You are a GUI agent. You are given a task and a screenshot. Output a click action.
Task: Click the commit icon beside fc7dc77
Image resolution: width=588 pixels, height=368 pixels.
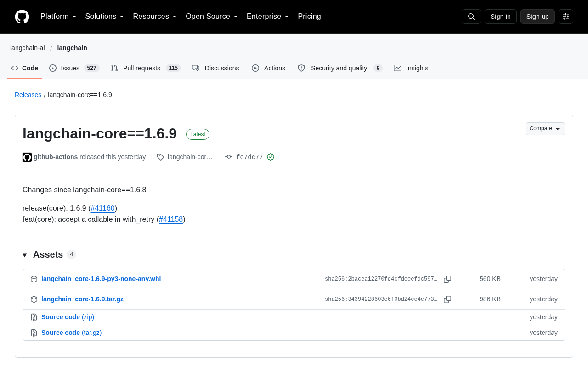tap(229, 157)
